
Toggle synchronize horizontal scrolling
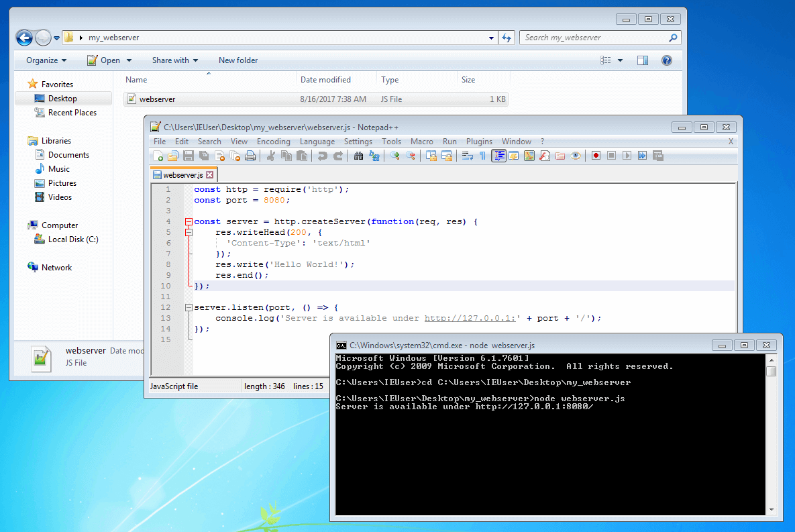[447, 156]
